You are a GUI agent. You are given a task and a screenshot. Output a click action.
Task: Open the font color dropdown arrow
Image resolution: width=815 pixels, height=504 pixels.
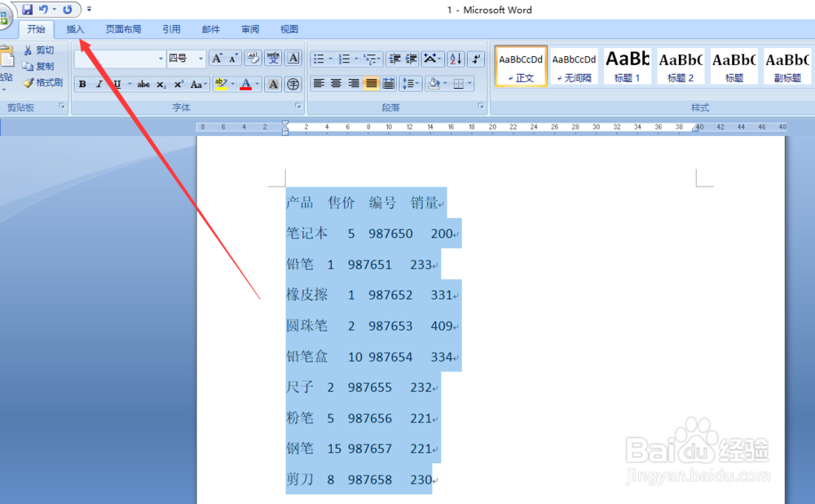point(255,83)
